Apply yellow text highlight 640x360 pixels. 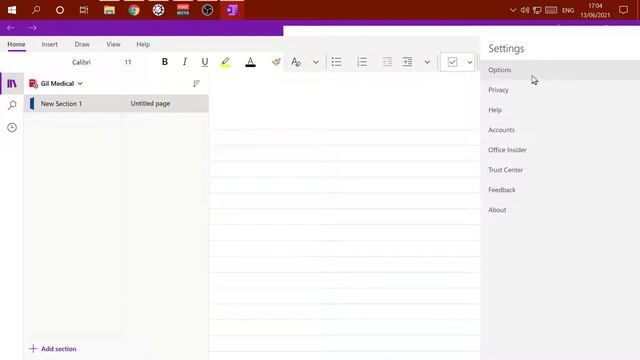click(225, 62)
